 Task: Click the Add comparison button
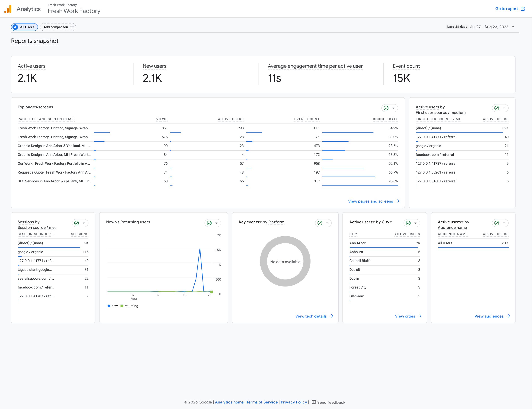coord(58,27)
